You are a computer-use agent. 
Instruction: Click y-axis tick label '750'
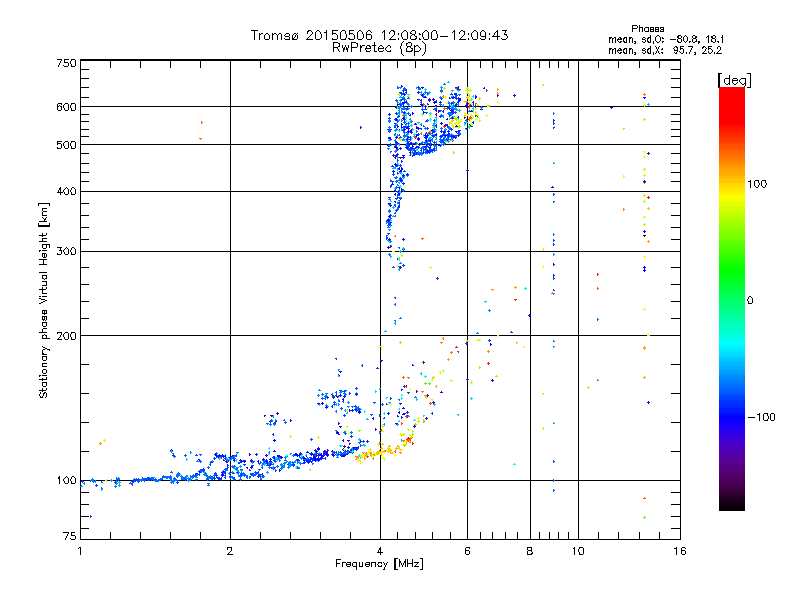(67, 63)
